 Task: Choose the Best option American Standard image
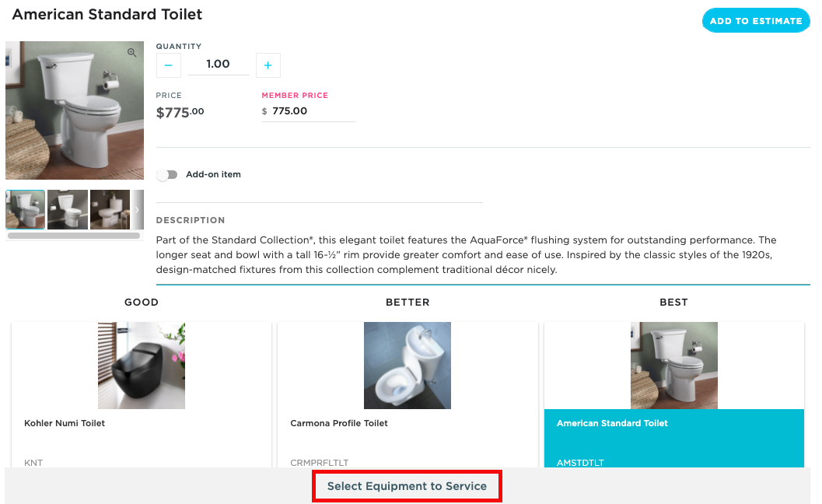(673, 366)
